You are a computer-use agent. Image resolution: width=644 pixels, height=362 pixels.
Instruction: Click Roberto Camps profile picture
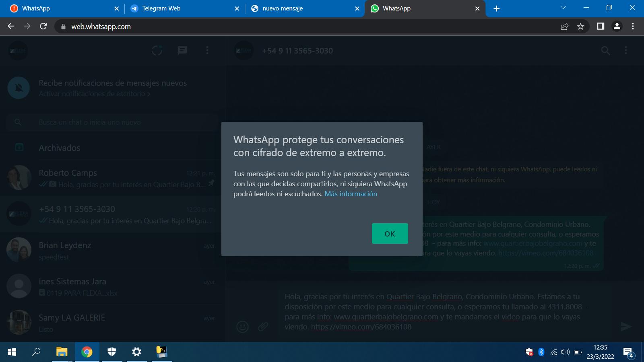click(x=19, y=177)
